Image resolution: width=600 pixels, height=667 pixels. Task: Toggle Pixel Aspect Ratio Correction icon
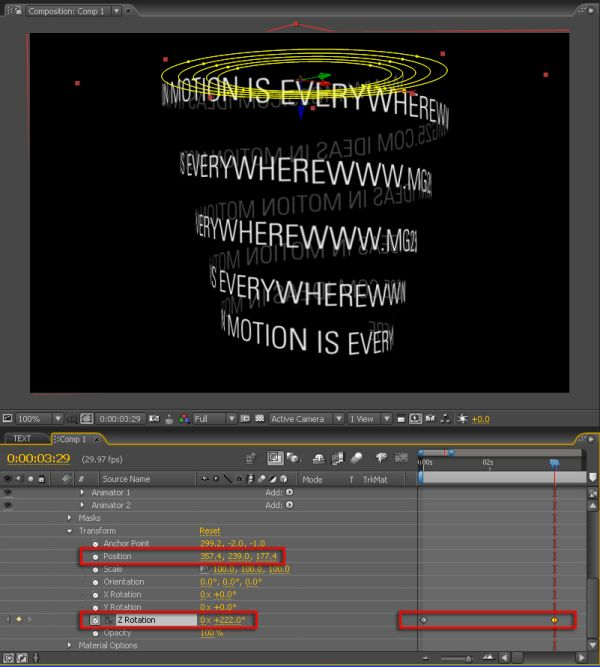[400, 419]
